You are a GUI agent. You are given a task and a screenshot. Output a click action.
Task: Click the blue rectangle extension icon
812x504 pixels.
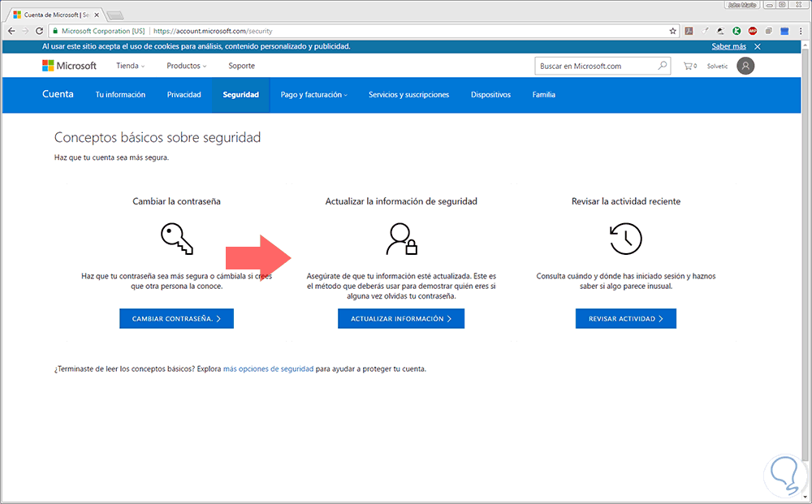point(784,31)
